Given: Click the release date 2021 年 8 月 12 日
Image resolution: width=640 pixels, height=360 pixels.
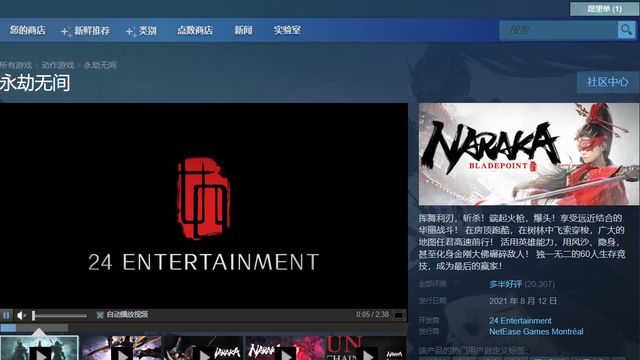Looking at the screenshot, I should (523, 301).
